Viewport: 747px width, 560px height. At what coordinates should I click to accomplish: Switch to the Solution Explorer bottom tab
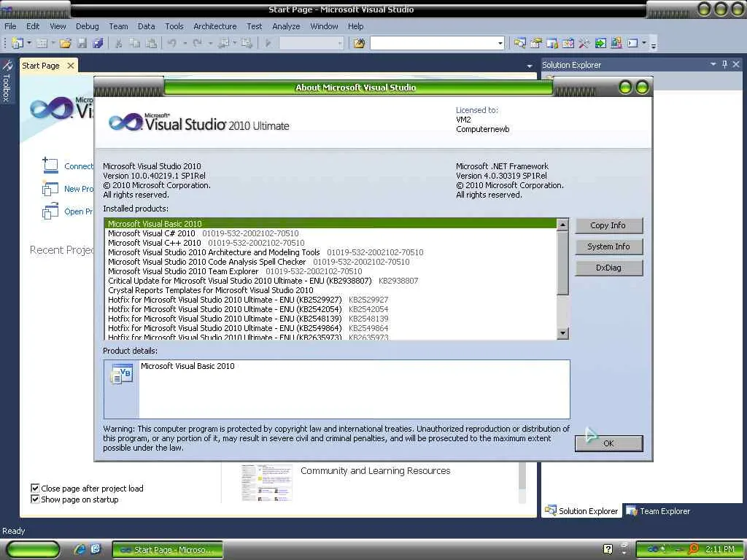(581, 511)
